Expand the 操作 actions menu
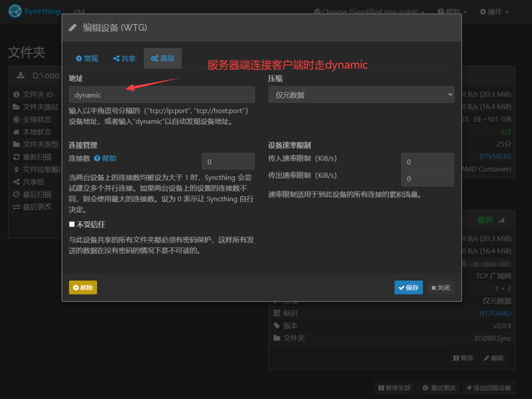 494,11
